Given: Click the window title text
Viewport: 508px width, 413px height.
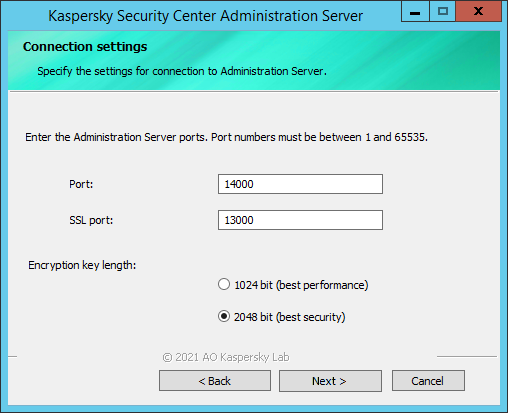Looking at the screenshot, I should tap(205, 16).
